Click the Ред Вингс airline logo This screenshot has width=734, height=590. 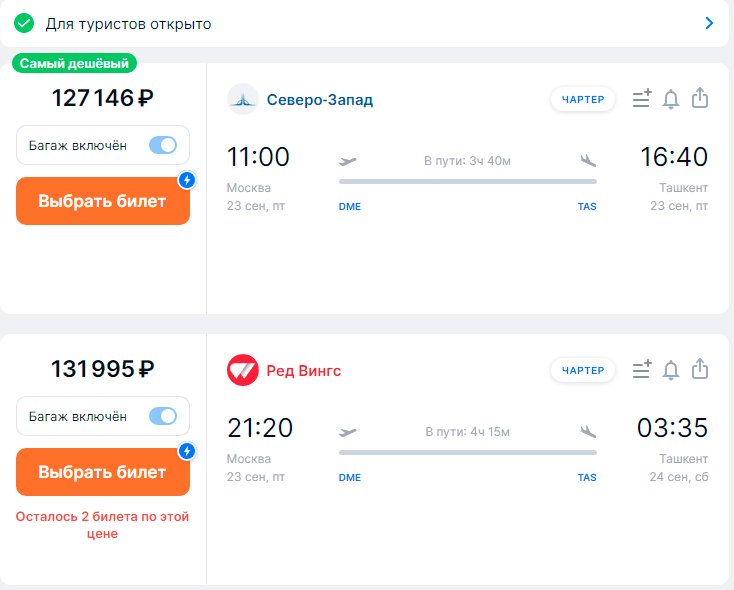[x=242, y=370]
